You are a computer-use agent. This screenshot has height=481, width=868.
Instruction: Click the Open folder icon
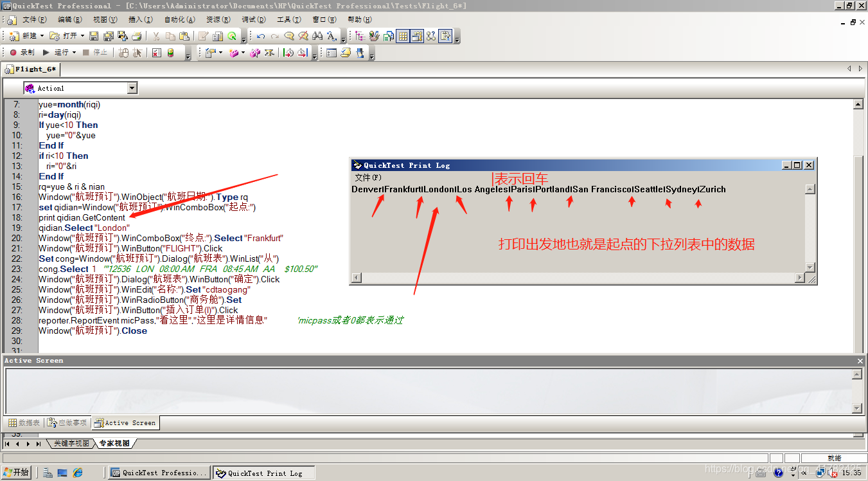coord(55,36)
